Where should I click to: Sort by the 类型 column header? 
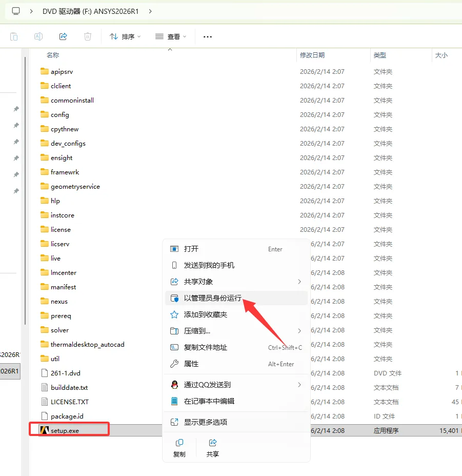pyautogui.click(x=380, y=55)
